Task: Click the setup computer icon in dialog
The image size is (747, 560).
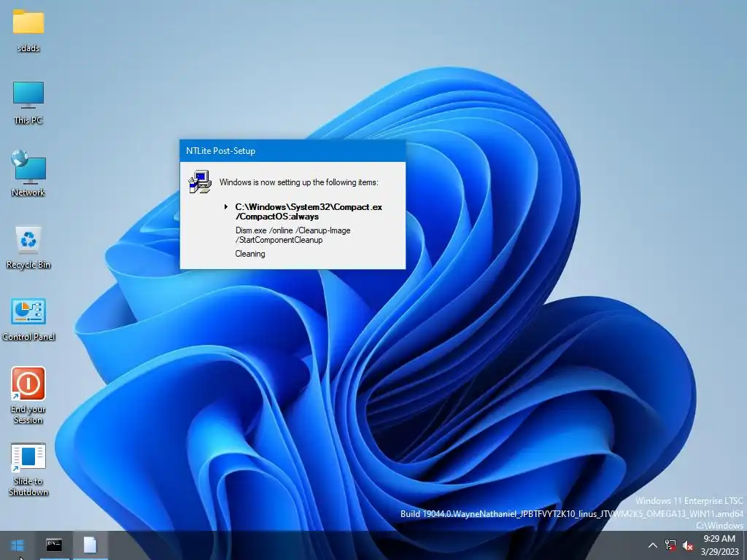Action: (x=200, y=182)
